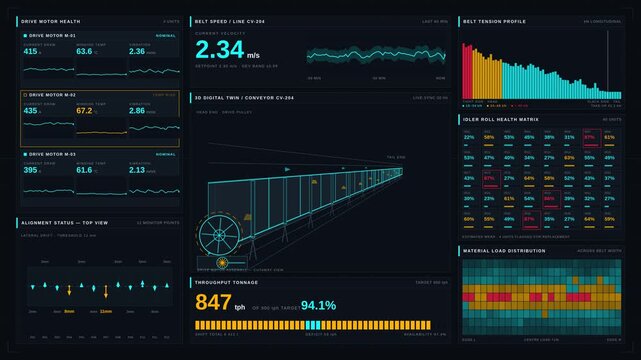Viewport: 641px width, 360px height.
Task: Click the amber hollow status square beside Drive Motor M-02
Action: [x=25, y=95]
